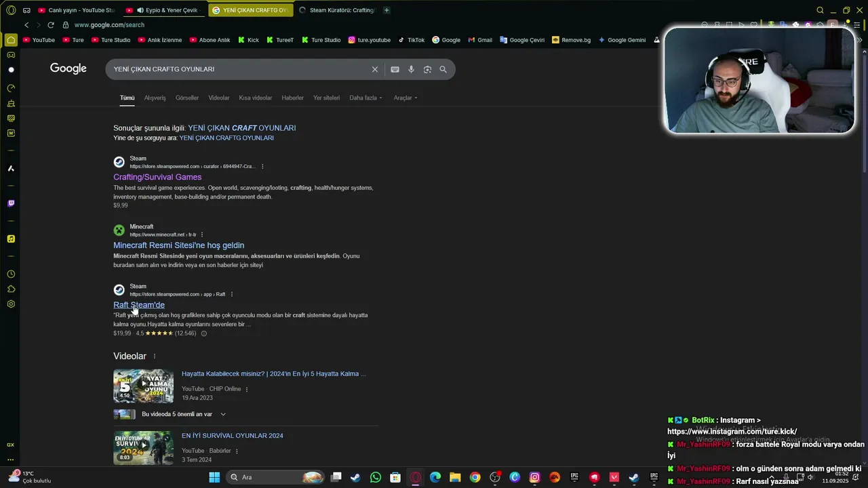The image size is (868, 488).
Task: Expand 'Bu videoda 5 önemli an var'
Action: (222, 414)
